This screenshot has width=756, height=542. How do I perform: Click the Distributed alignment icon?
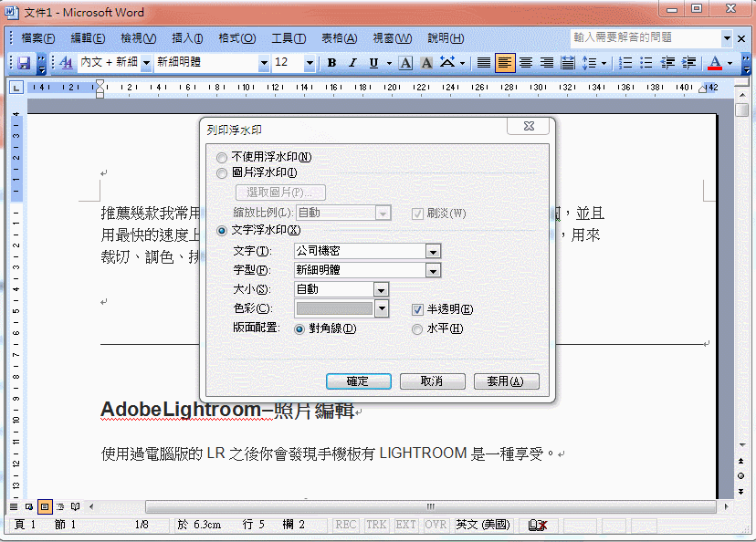[x=568, y=63]
